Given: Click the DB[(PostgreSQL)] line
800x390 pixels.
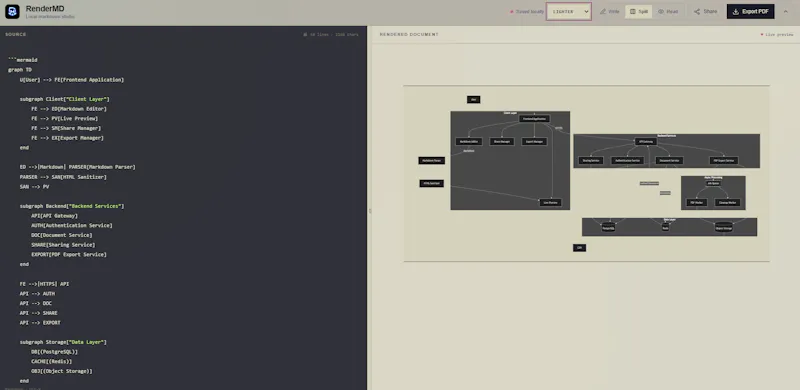Looking at the screenshot, I should [55, 352].
